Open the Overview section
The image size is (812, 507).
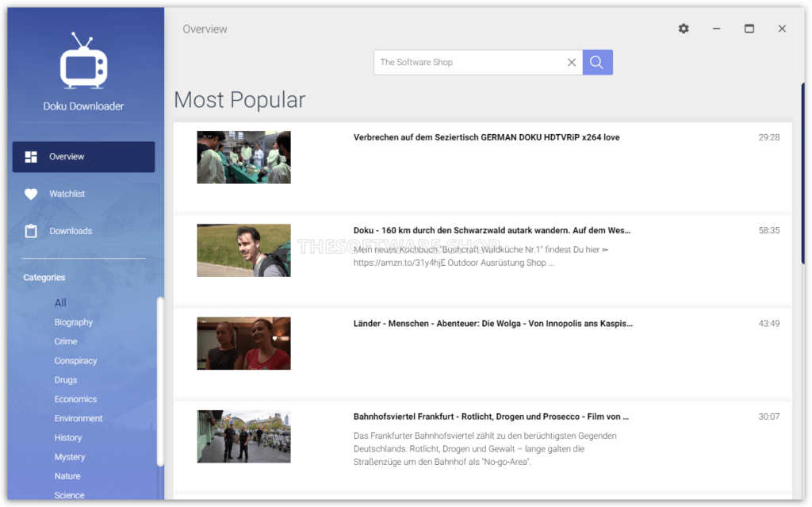pos(83,156)
